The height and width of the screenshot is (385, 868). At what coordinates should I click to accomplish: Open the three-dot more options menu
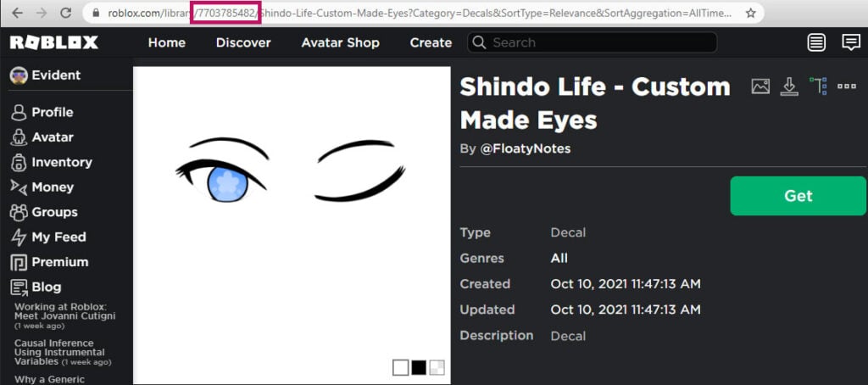(x=847, y=86)
